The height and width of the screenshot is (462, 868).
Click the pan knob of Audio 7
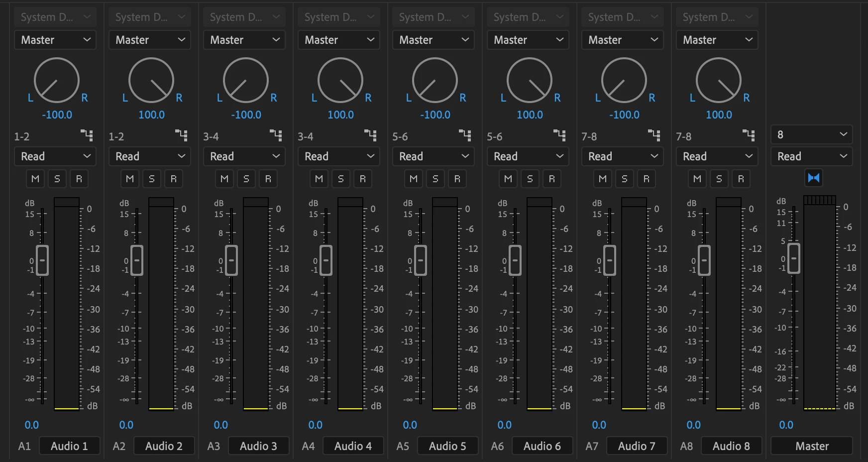pos(624,80)
